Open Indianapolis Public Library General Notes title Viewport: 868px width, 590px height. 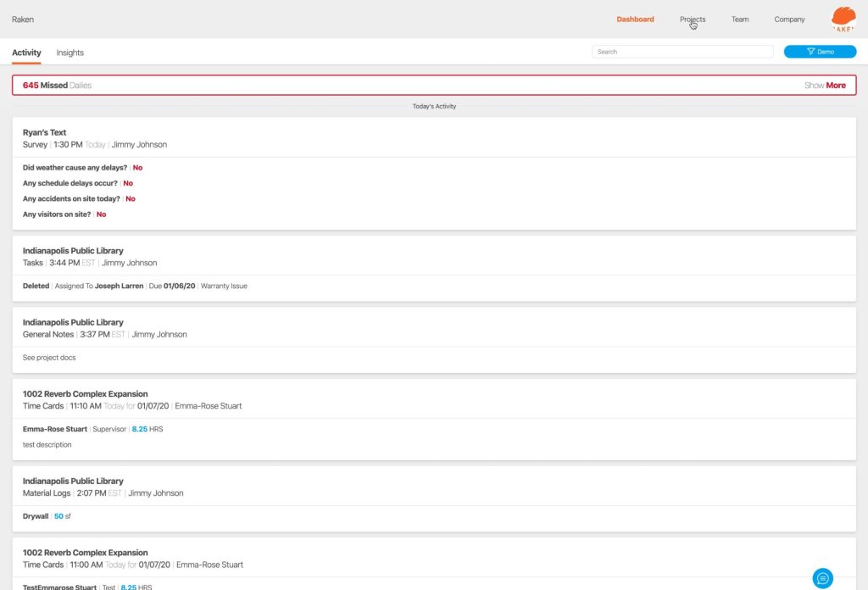point(73,322)
